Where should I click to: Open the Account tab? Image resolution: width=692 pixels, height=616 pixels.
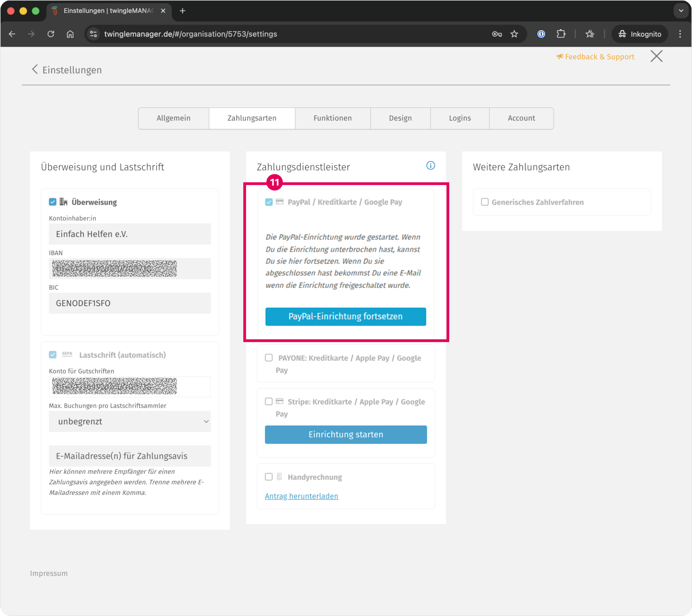521,118
